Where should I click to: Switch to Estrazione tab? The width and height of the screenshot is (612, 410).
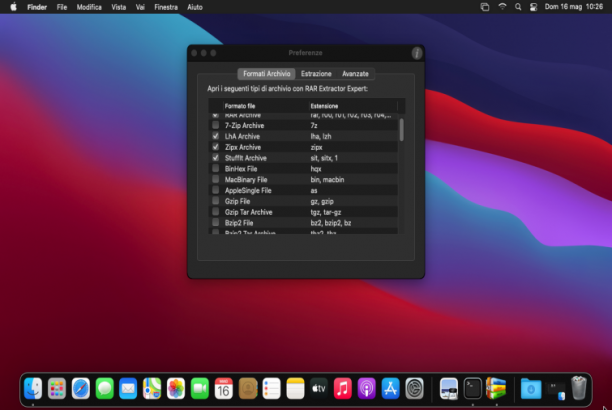click(x=316, y=74)
